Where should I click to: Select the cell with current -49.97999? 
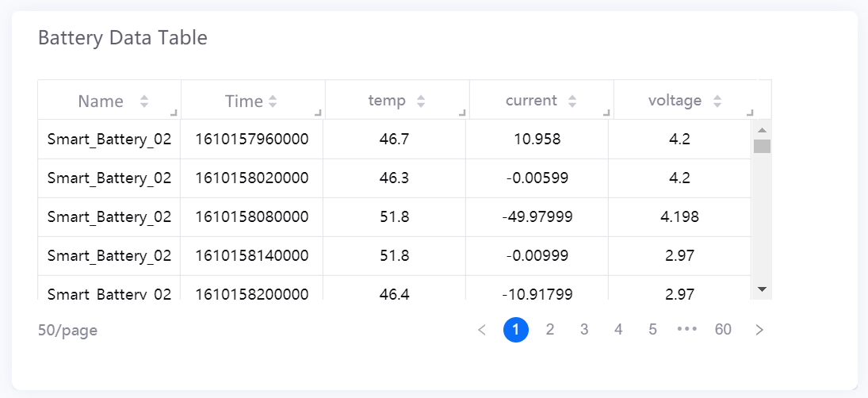point(537,217)
